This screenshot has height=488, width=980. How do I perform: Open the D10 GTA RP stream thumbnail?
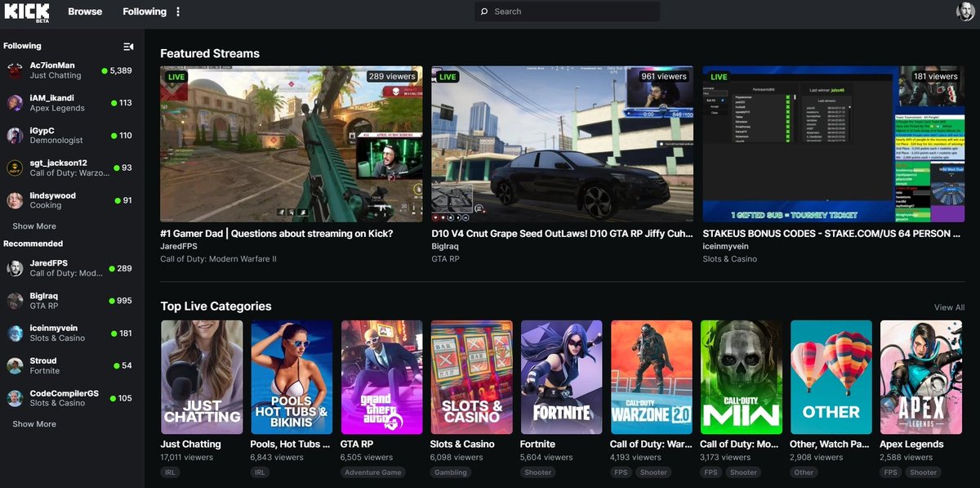[x=562, y=144]
